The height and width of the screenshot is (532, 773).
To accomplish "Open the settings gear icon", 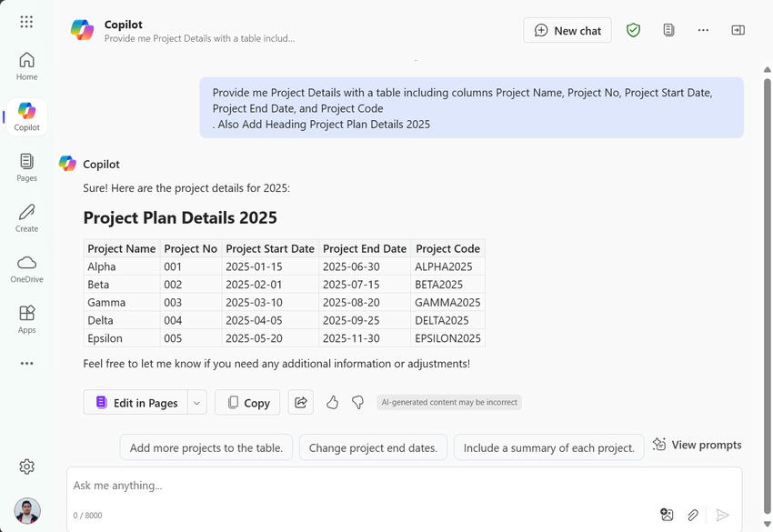I will (x=26, y=467).
